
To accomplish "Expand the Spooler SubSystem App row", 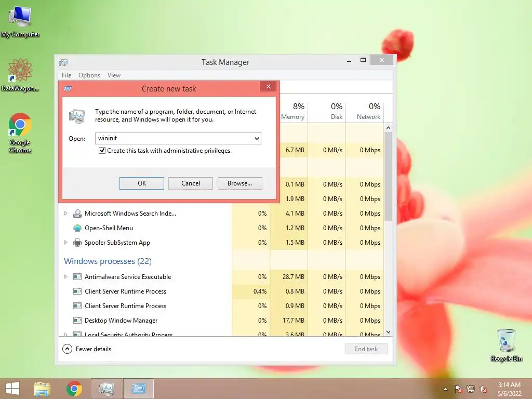I will click(x=66, y=243).
